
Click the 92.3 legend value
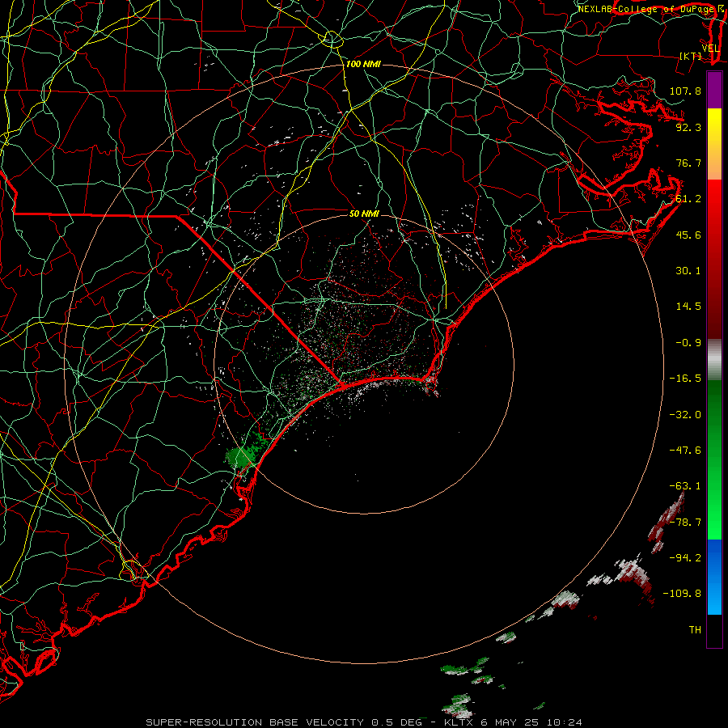[x=688, y=127]
